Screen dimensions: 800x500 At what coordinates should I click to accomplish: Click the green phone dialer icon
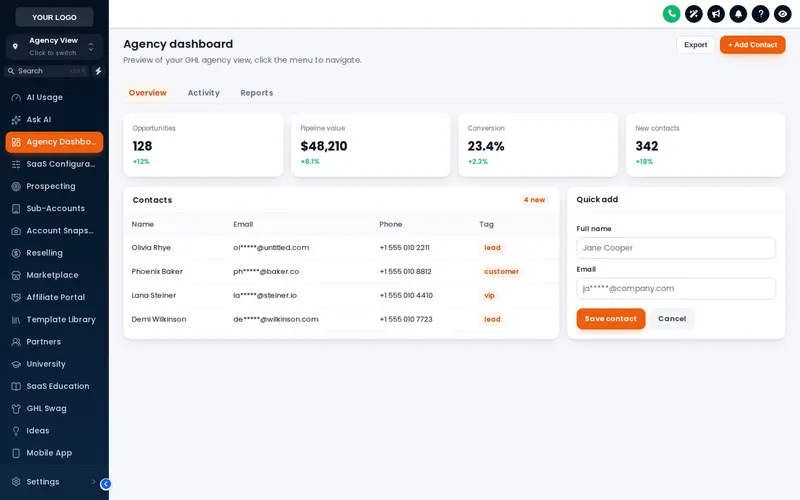pyautogui.click(x=671, y=14)
